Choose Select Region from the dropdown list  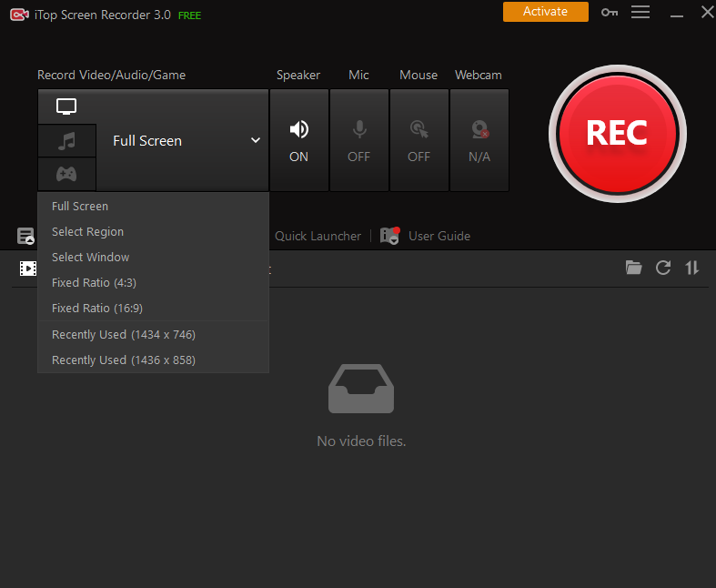[87, 232]
